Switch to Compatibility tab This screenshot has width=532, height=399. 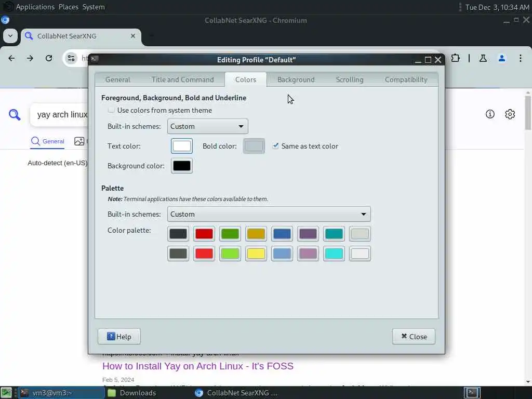pyautogui.click(x=406, y=79)
